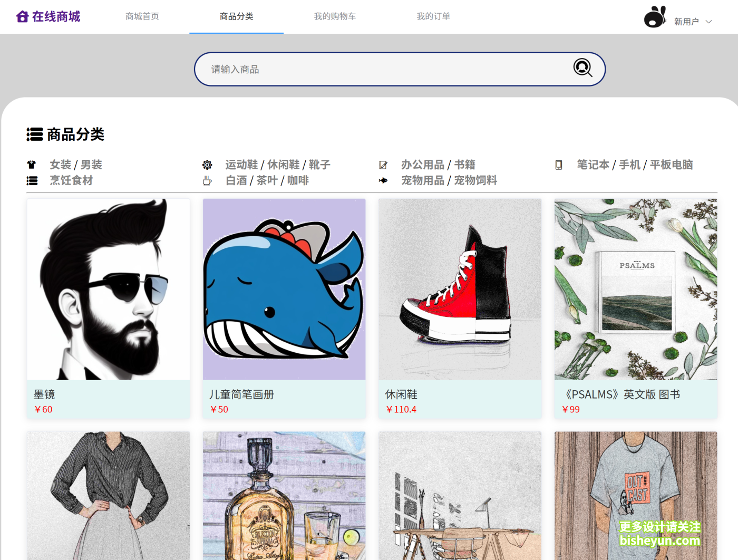Select the 商品分类 tab

[237, 16]
